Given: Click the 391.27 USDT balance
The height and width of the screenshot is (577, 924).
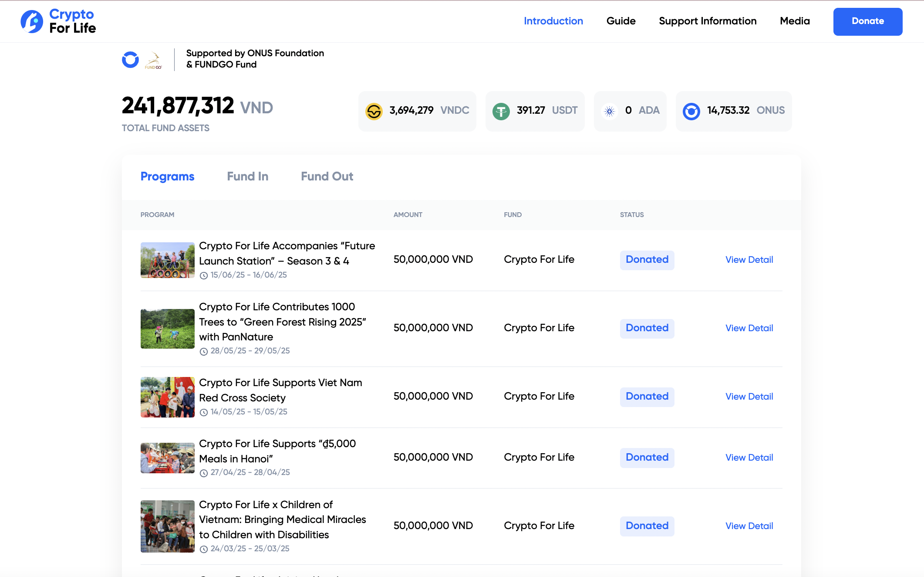Looking at the screenshot, I should [547, 110].
